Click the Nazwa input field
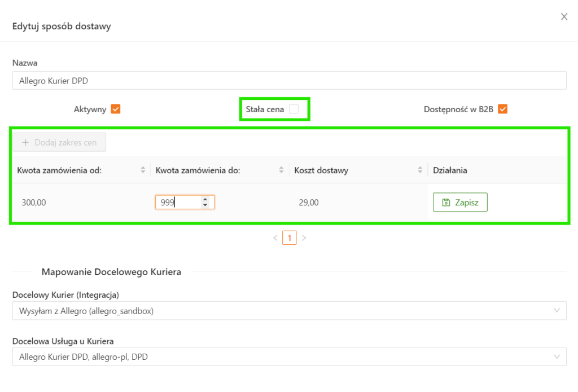The height and width of the screenshot is (392, 578). (289, 81)
